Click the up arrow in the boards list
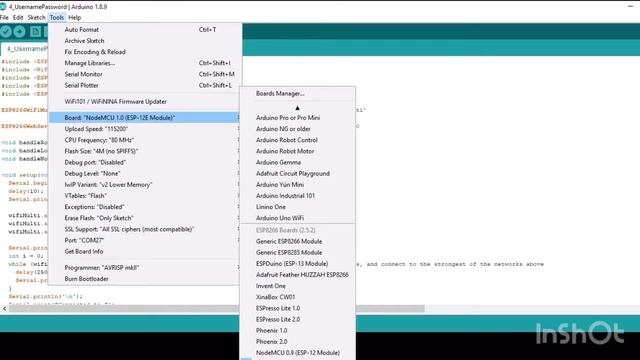Screen dimensions: 640x360 [x=297, y=108]
